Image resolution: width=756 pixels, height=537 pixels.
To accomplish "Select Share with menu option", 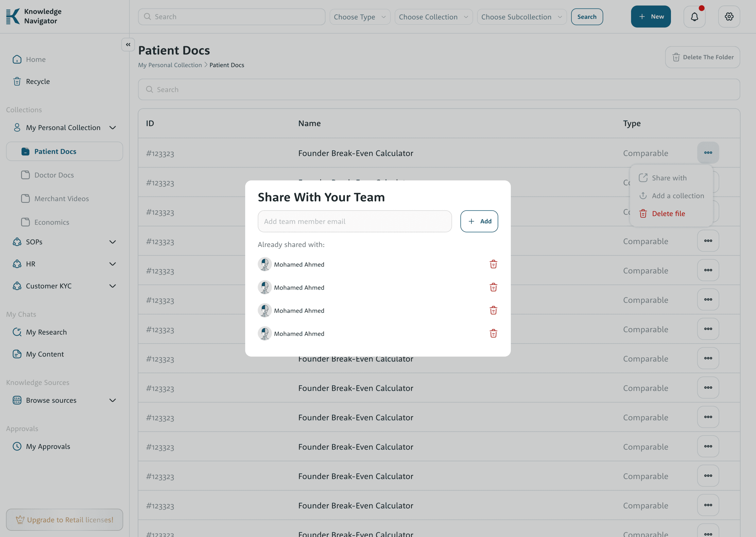I will coord(669,178).
